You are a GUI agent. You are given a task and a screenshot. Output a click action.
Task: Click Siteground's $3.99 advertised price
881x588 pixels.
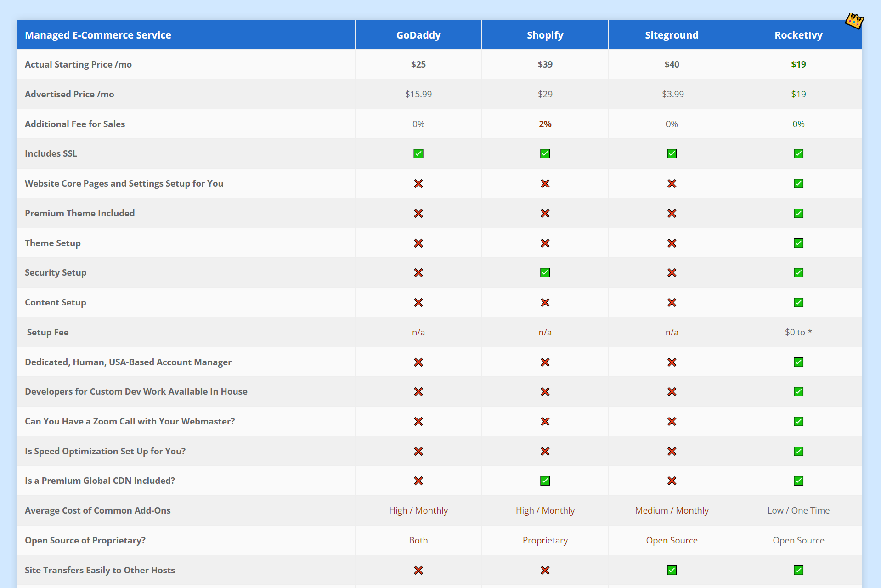coord(673,94)
